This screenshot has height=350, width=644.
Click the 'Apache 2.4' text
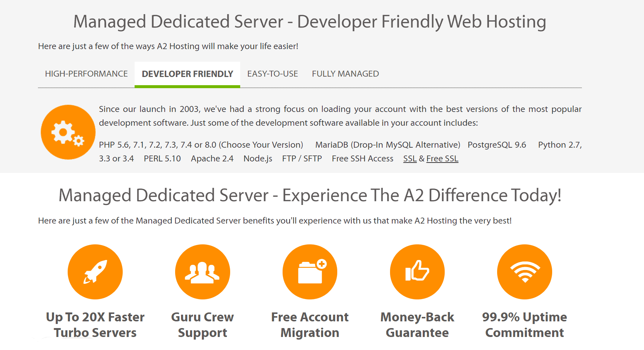click(x=212, y=159)
